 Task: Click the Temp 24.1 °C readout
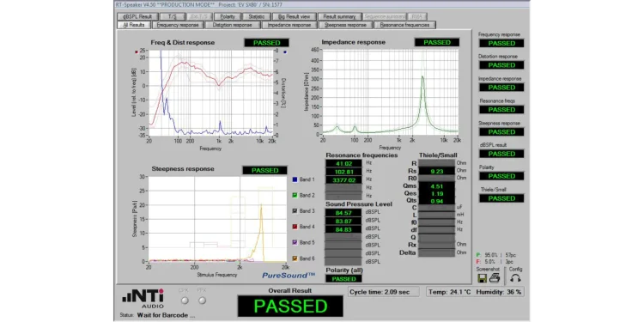(450, 292)
